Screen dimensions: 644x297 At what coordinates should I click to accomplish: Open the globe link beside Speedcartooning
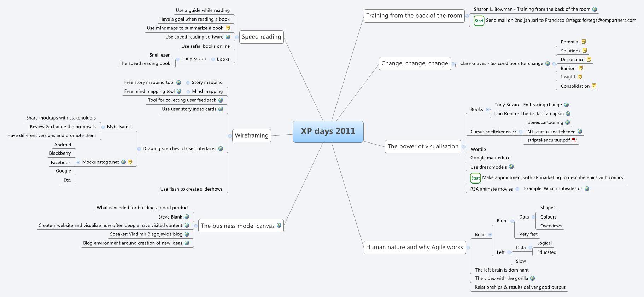pos(567,122)
